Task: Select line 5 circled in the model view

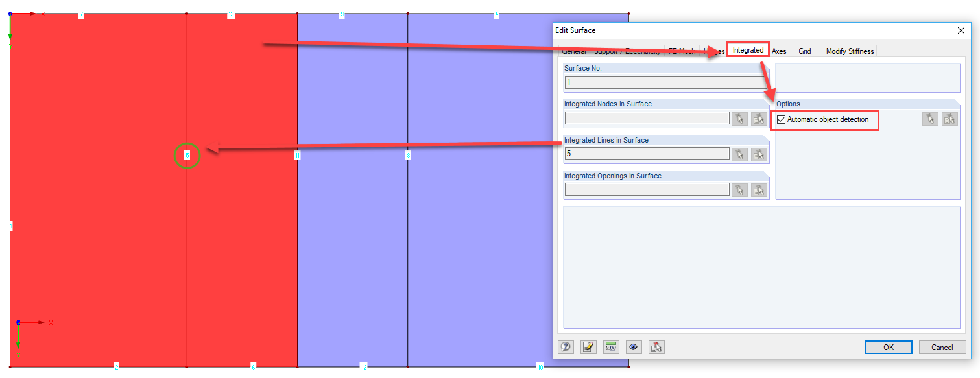Action: pyautogui.click(x=187, y=156)
